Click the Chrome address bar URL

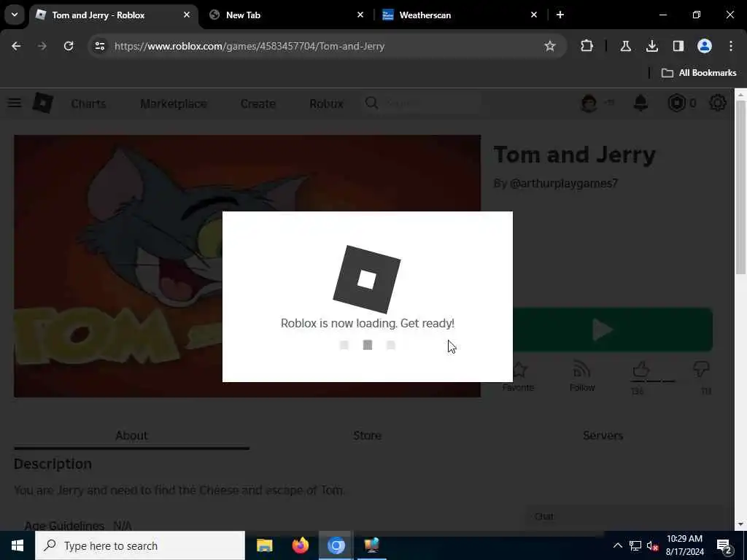click(249, 46)
